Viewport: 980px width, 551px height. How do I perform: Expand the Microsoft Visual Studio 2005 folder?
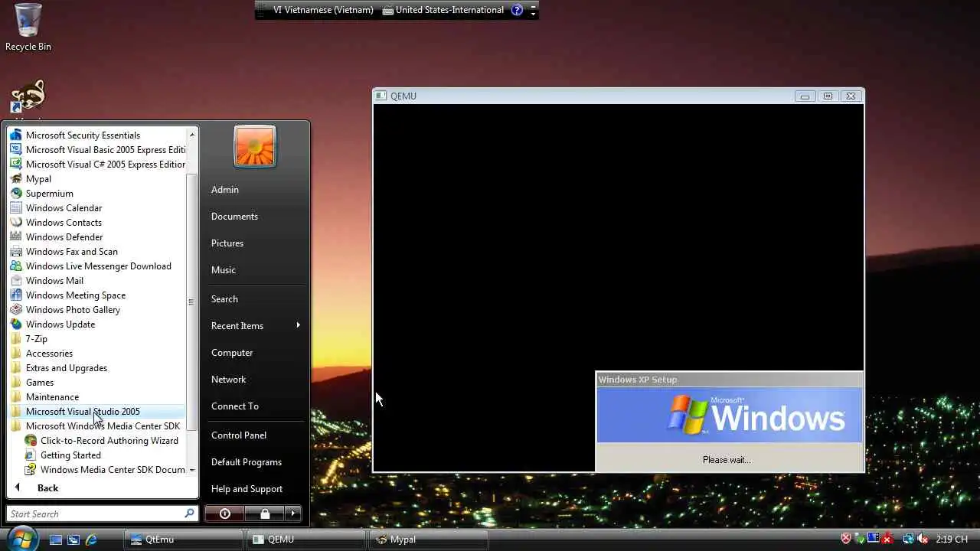[x=96, y=412]
